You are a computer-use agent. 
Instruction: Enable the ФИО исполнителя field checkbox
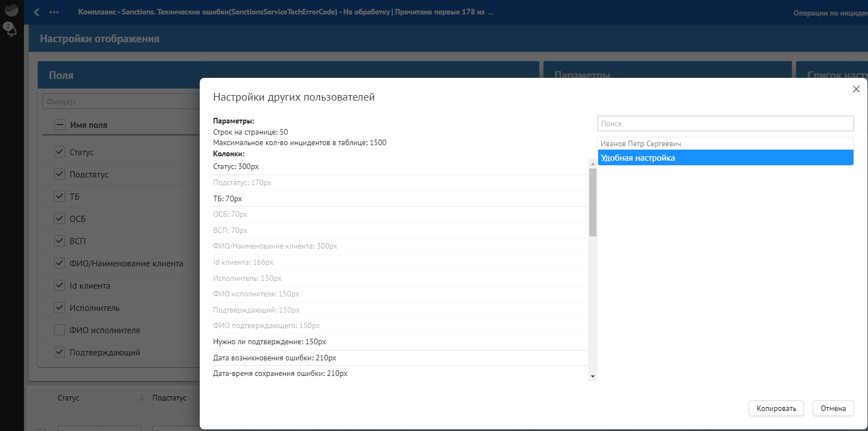60,330
